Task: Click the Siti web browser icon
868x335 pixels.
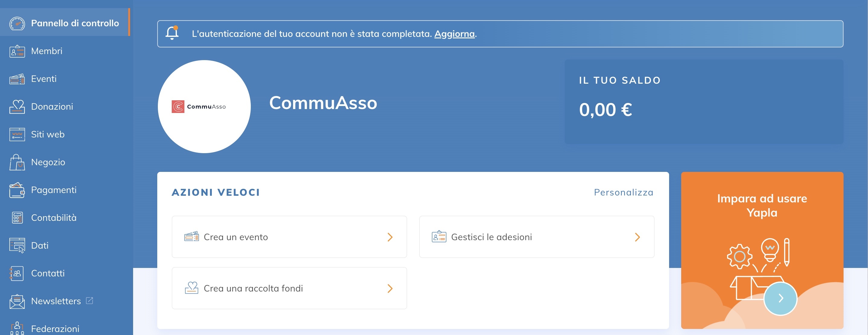Action: [17, 134]
